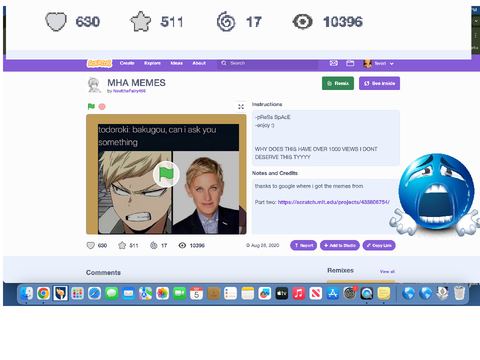Open the Music app from the dock

[x=299, y=294]
